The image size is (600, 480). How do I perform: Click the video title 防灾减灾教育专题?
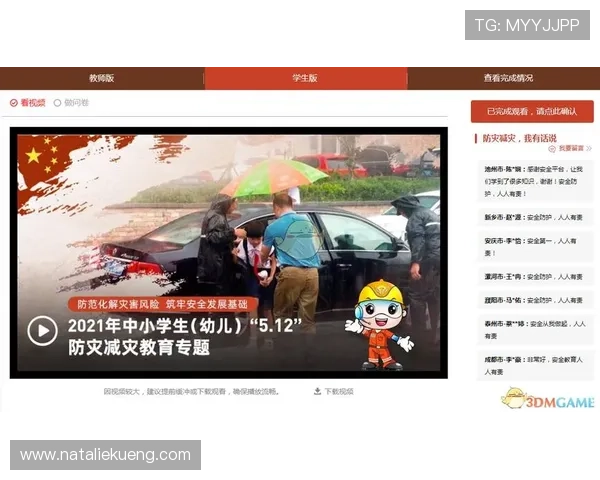(x=139, y=348)
